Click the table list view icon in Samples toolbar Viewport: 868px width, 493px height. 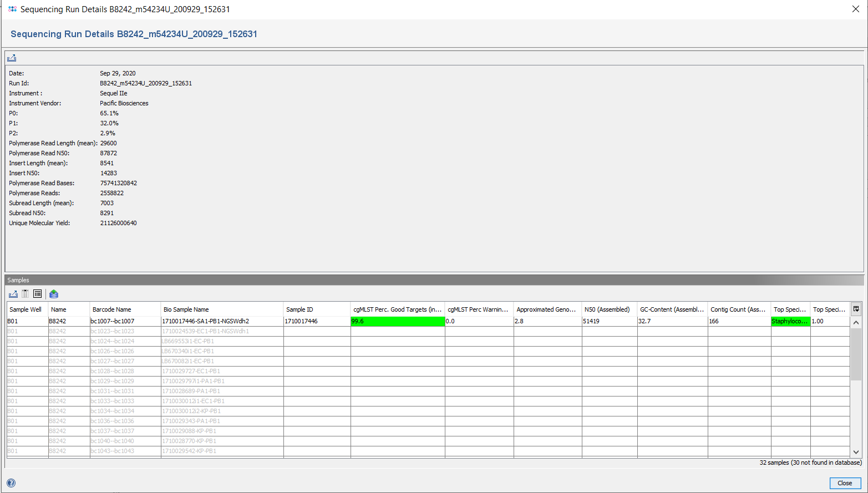(38, 294)
